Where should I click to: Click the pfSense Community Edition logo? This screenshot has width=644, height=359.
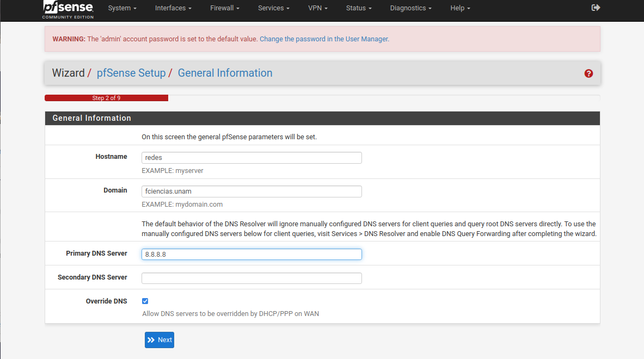[68, 9]
